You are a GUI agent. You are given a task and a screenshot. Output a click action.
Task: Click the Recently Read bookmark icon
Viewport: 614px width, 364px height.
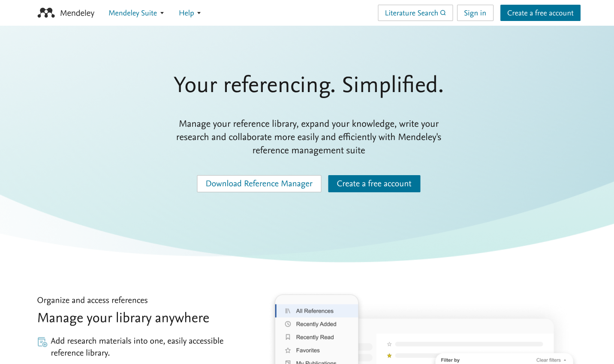pyautogui.click(x=288, y=337)
